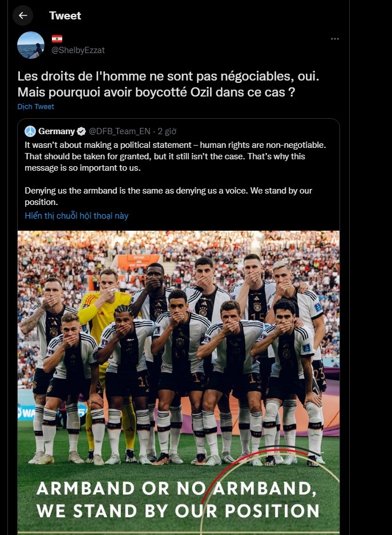This screenshot has width=392, height=535.
Task: Open ShelbyEzzat's profile avatar
Action: [x=31, y=45]
